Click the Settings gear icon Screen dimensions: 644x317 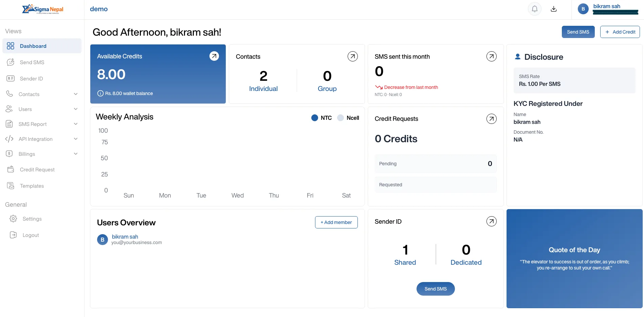click(x=13, y=219)
